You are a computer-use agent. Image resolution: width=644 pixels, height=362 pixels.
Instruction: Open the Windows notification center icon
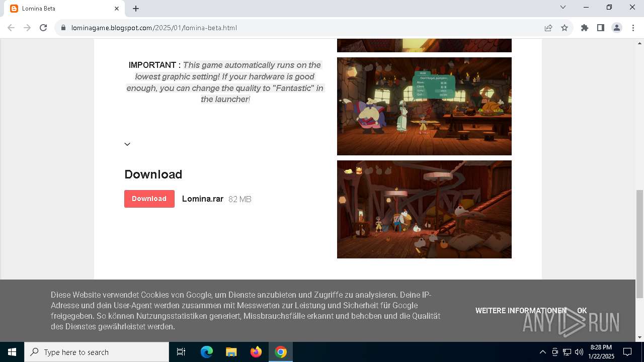click(x=627, y=352)
